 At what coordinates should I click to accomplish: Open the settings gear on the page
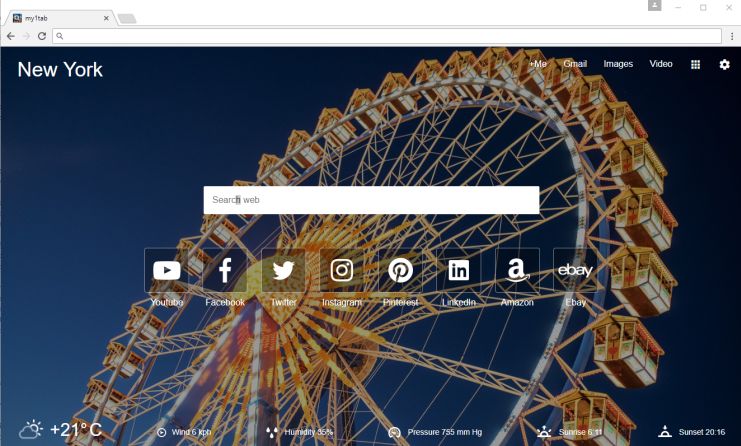[x=724, y=64]
